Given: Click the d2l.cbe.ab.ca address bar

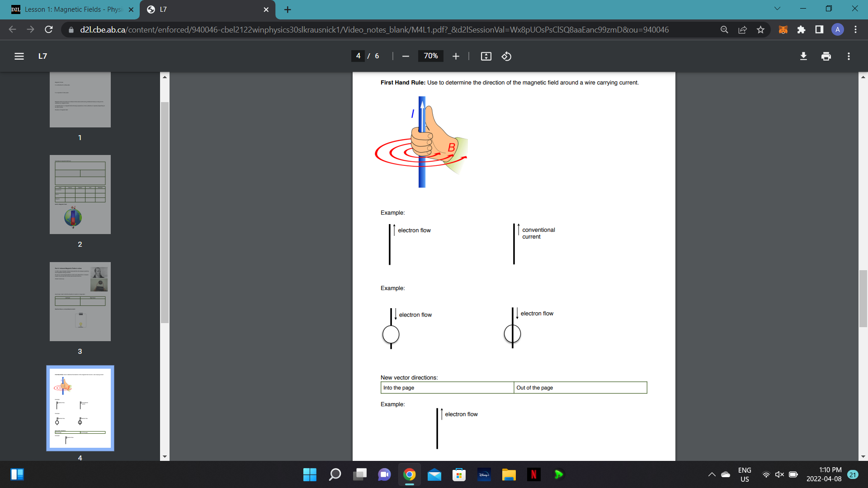Looking at the screenshot, I should pos(374,29).
